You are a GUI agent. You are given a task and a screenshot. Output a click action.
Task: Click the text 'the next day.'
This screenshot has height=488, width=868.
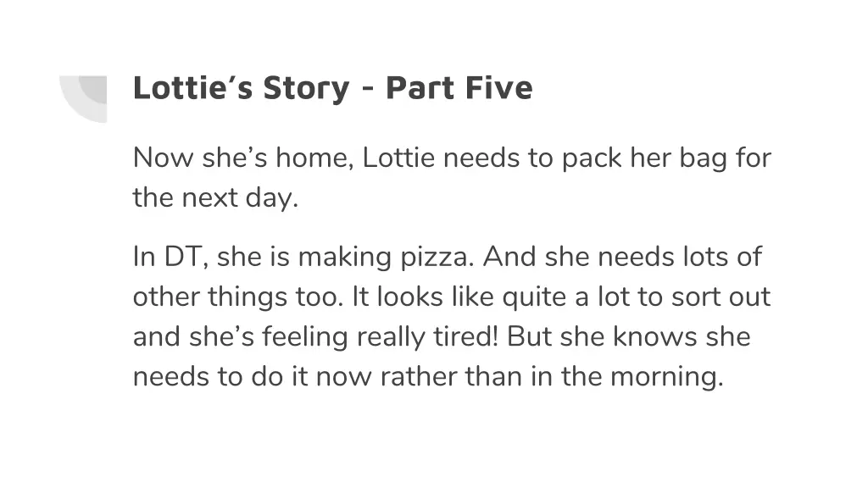pos(215,197)
